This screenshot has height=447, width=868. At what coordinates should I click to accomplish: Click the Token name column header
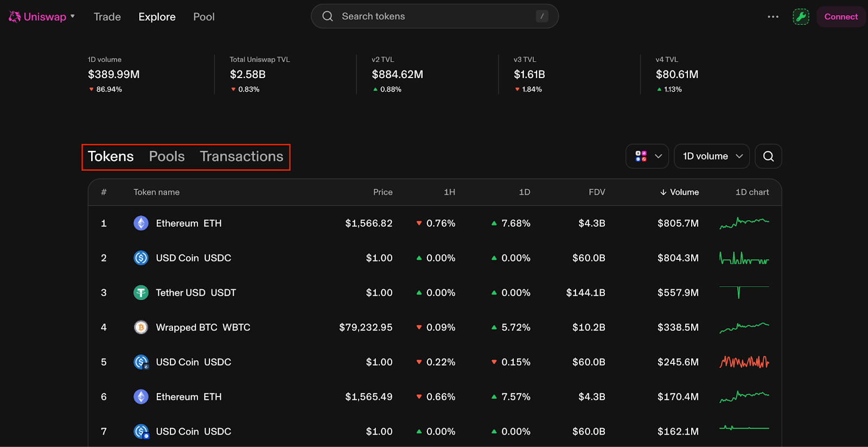[156, 192]
